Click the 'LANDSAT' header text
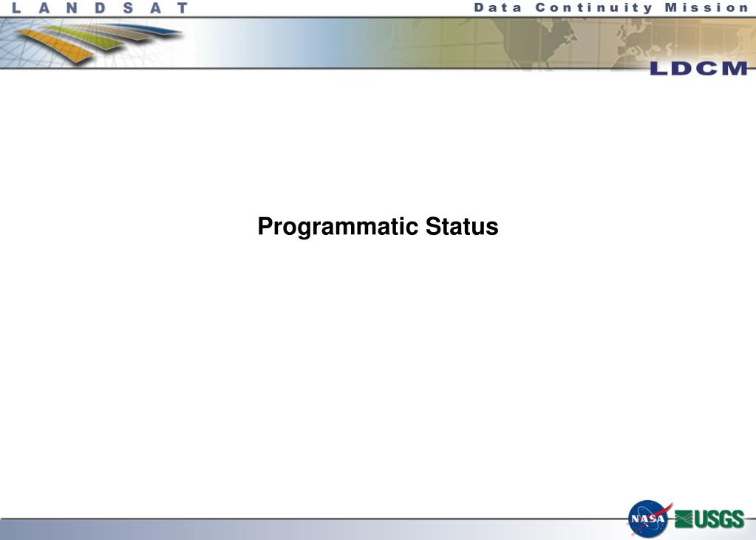The width and height of the screenshot is (756, 540). point(100,7)
